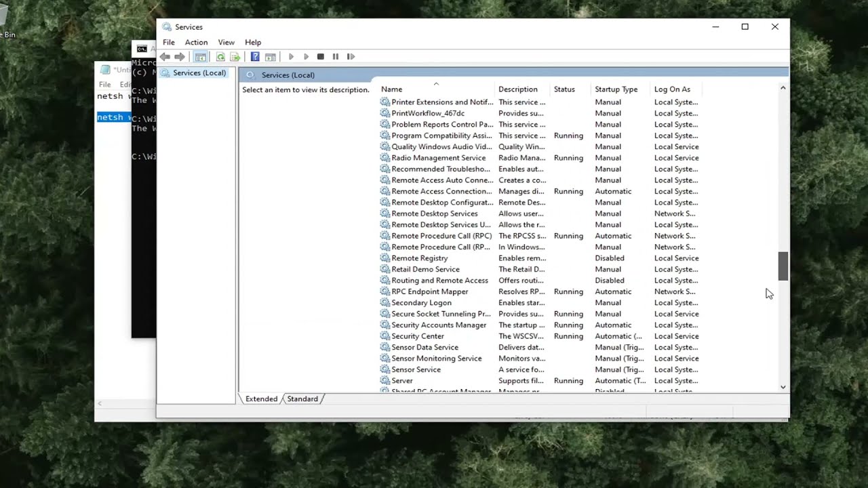Select Services (Local) in the console tree
This screenshot has width=868, height=488.
pyautogui.click(x=194, y=73)
